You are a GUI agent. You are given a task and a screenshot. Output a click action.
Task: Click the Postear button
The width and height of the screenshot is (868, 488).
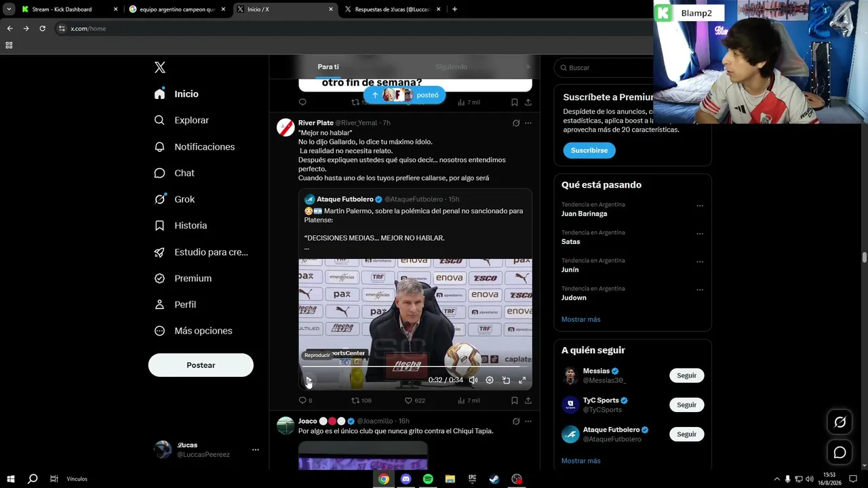click(x=201, y=365)
